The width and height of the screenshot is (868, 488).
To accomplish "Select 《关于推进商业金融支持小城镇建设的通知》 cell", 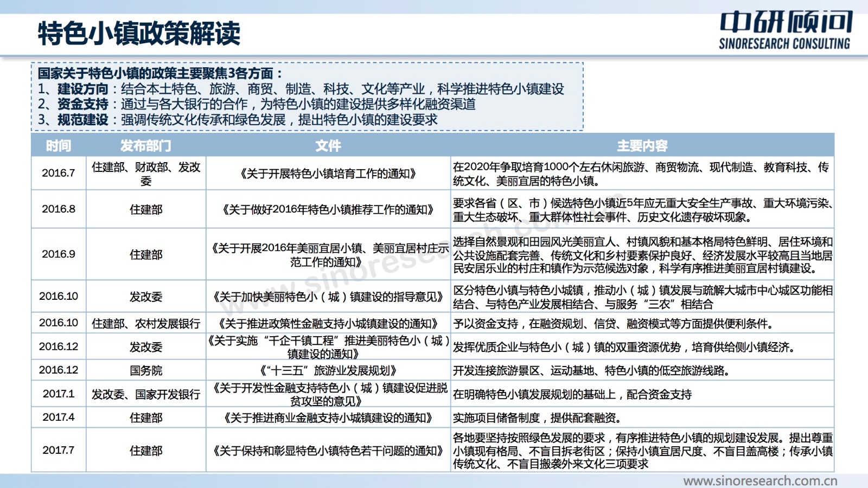I will pos(328,418).
